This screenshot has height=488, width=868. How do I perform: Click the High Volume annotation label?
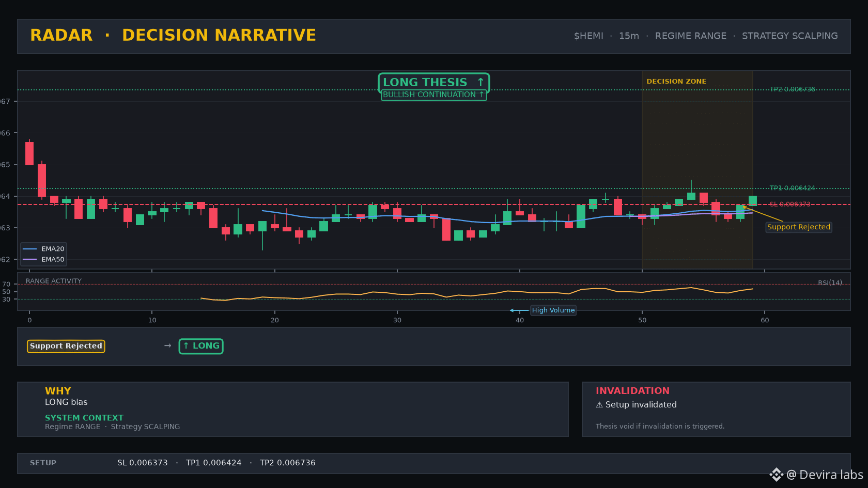point(553,310)
